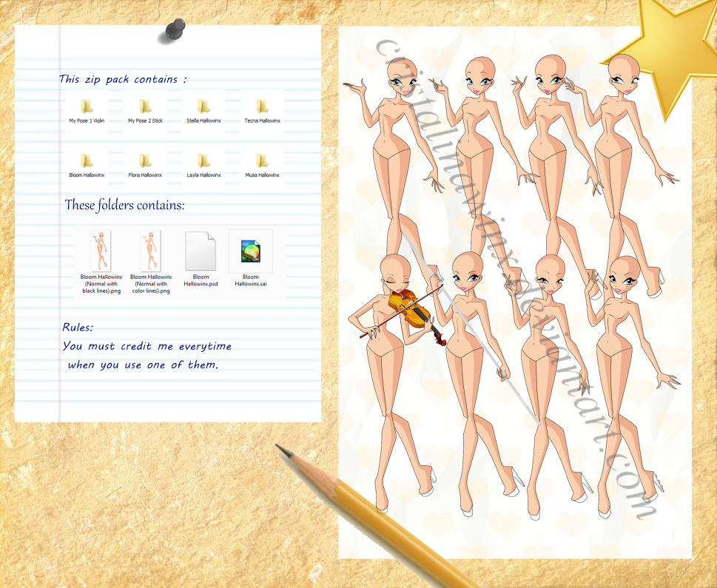This screenshot has width=717, height=588.
Task: Click the 'Musa Hallowinx' label
Action: (262, 175)
